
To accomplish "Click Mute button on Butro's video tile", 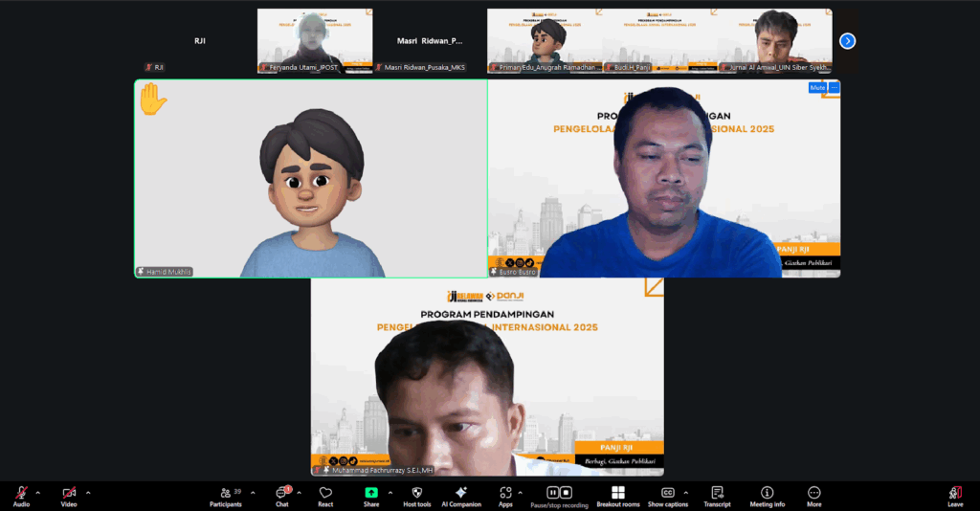I will pyautogui.click(x=816, y=87).
